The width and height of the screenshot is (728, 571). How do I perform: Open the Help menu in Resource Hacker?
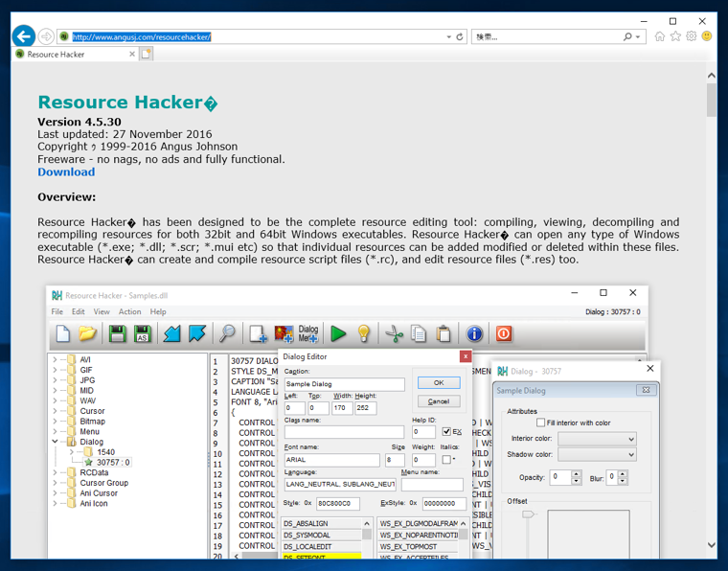(x=158, y=311)
